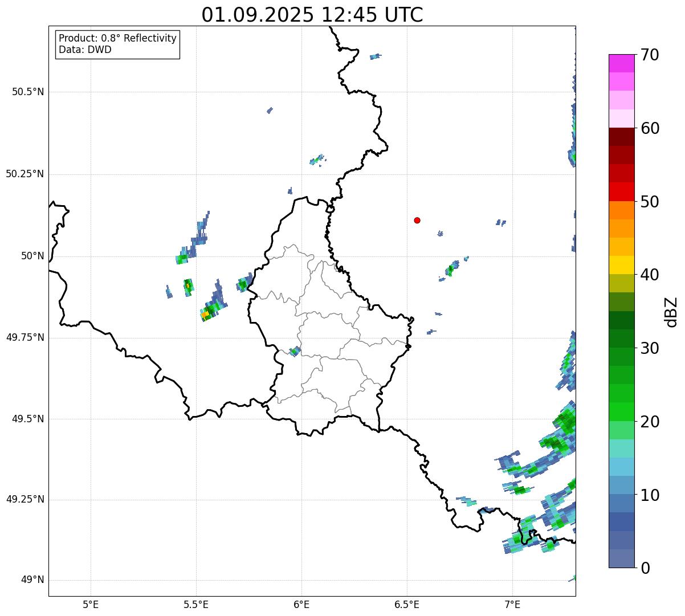Click the green echo cell southeast of red dot

click(450, 270)
